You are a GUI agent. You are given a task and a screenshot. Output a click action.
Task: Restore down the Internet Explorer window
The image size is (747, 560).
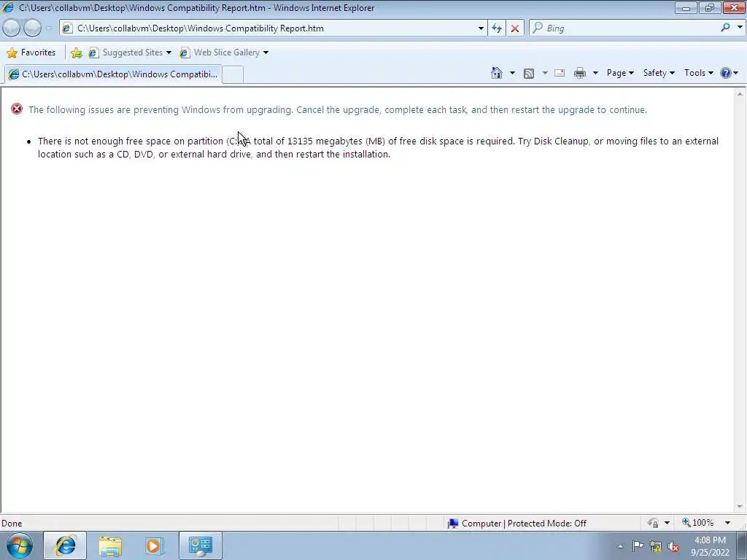coord(710,7)
